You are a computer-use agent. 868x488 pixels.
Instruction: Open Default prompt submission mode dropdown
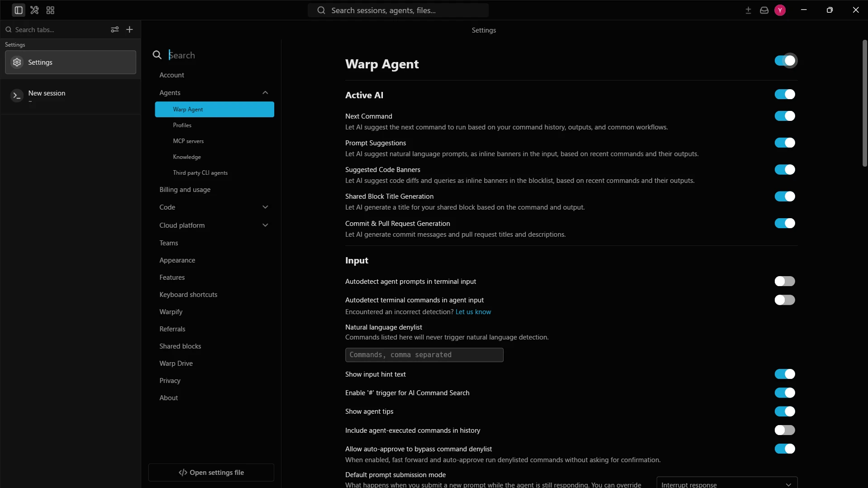(x=727, y=483)
